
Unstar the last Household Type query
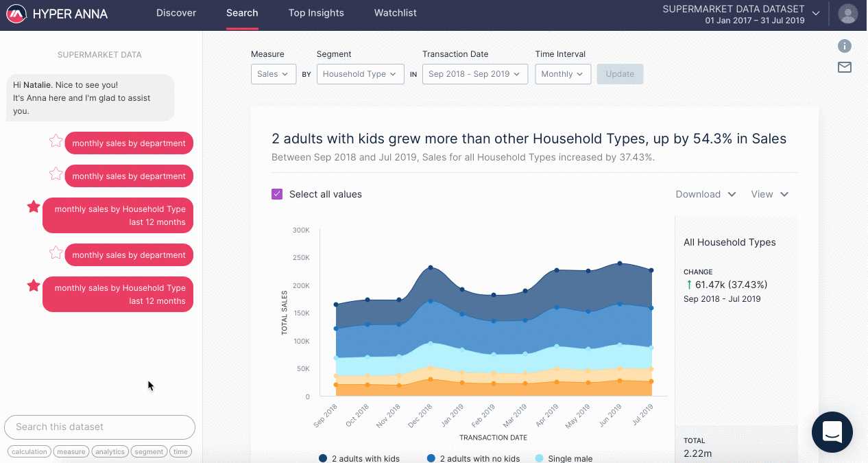[33, 285]
